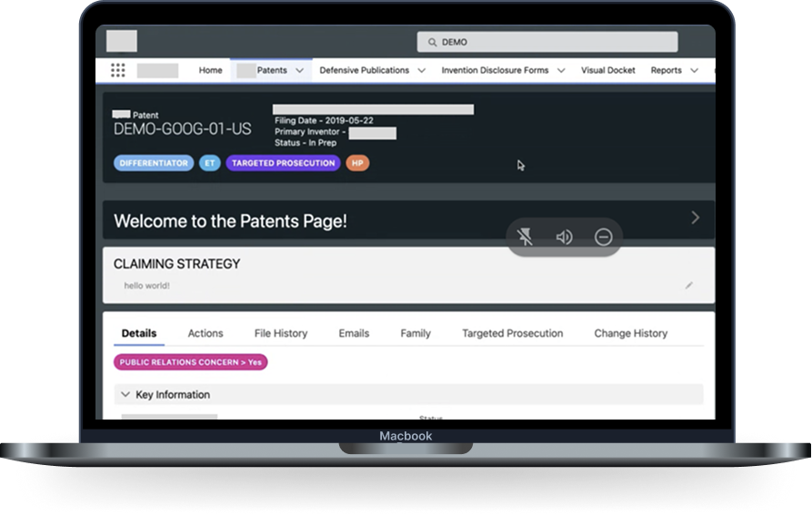Click the hello world! strategy text
This screenshot has height=516, width=812.
click(146, 286)
